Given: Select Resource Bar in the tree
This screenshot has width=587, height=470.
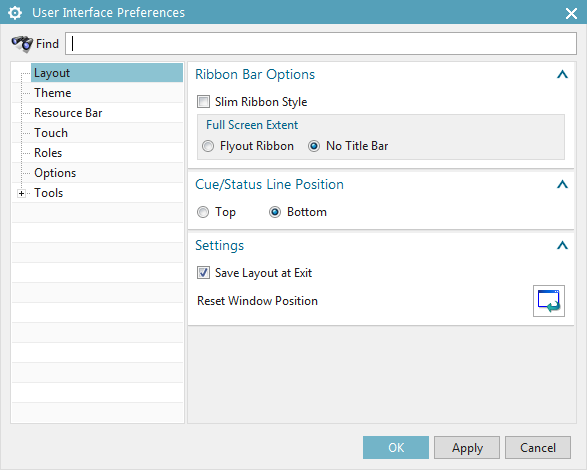Looking at the screenshot, I should coord(68,113).
